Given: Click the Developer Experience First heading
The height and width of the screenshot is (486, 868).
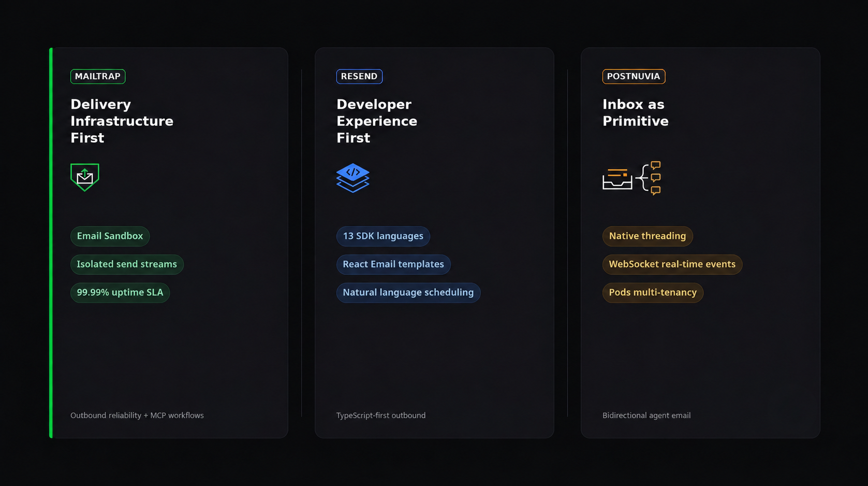Looking at the screenshot, I should 377,121.
